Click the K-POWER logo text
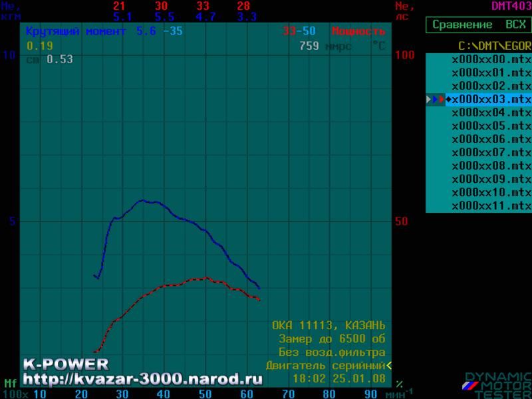The image size is (532, 399). 66,364
